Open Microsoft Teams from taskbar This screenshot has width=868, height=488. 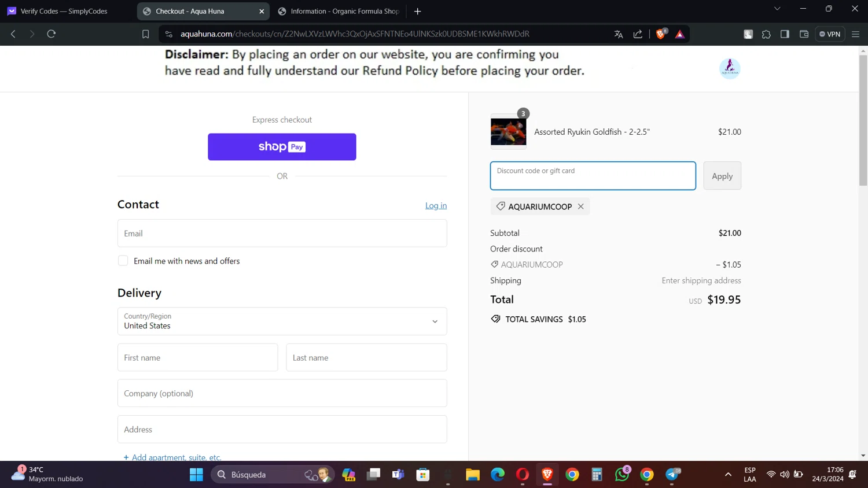[398, 475]
